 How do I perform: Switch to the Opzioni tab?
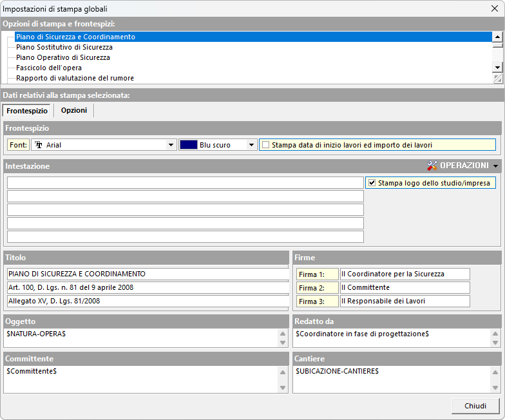(x=74, y=110)
